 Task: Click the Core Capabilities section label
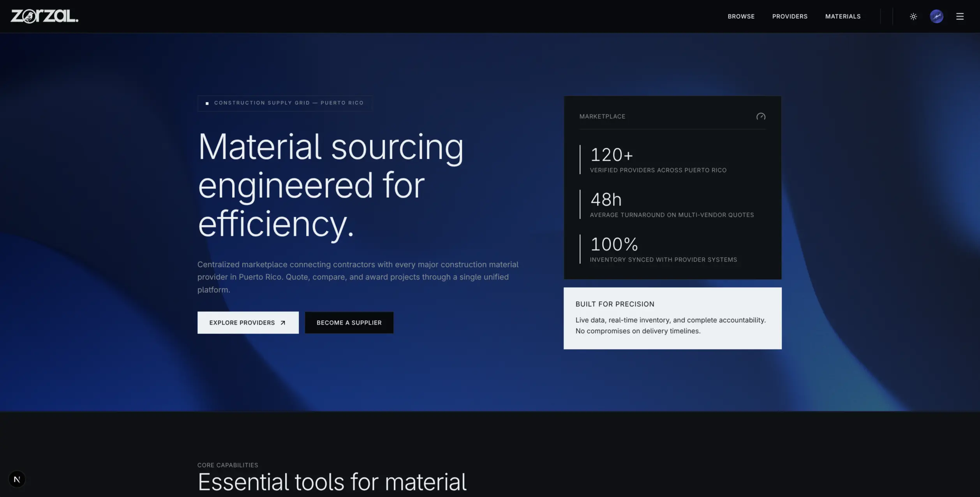pos(227,465)
